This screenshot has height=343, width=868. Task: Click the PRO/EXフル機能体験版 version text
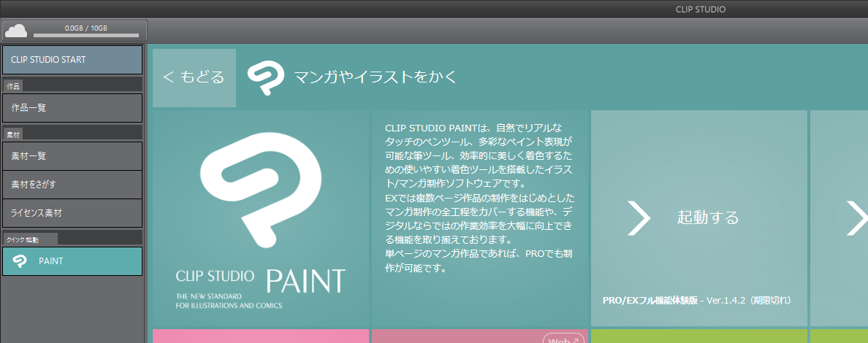point(697,301)
